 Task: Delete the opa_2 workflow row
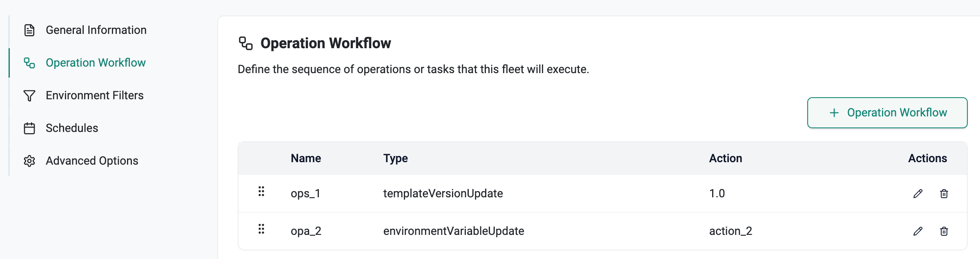point(944,231)
